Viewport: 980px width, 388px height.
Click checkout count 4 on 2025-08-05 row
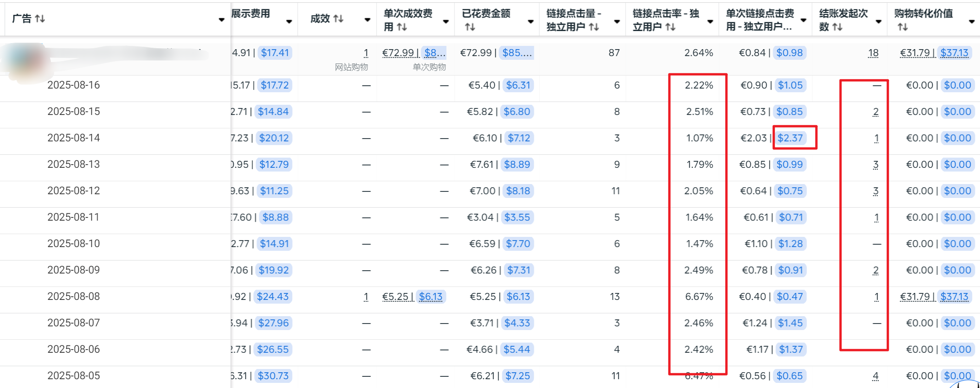click(x=875, y=376)
